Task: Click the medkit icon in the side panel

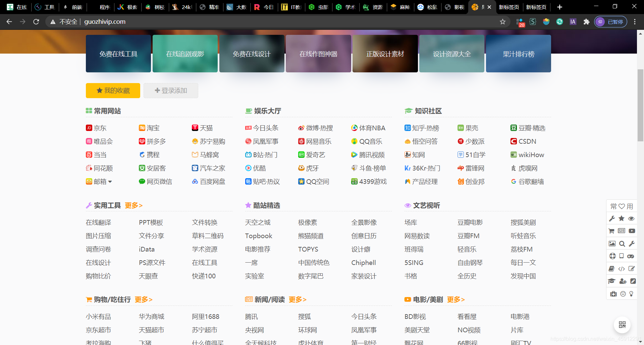Action: click(613, 294)
